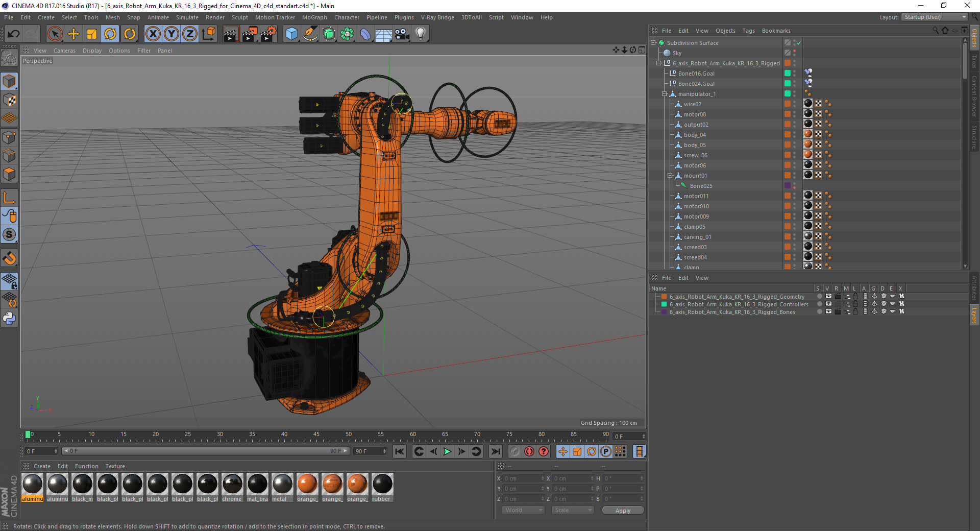
Task: Switch to Edges mode
Action: pyautogui.click(x=9, y=155)
